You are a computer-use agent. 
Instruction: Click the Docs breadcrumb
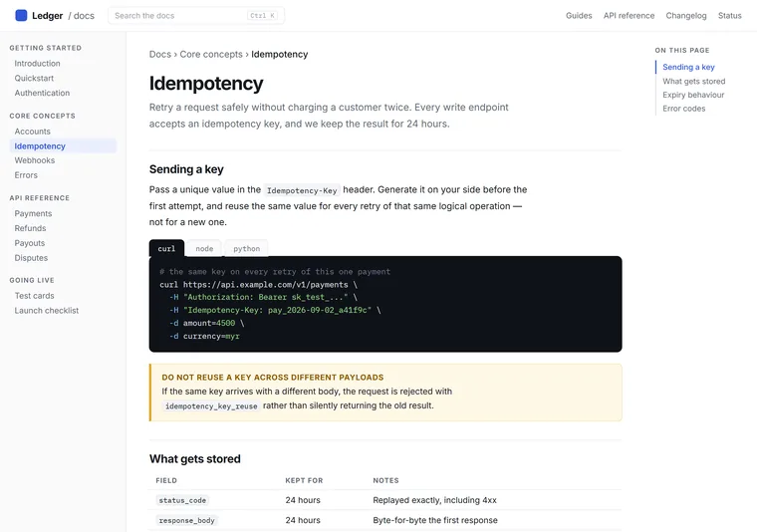(x=159, y=54)
